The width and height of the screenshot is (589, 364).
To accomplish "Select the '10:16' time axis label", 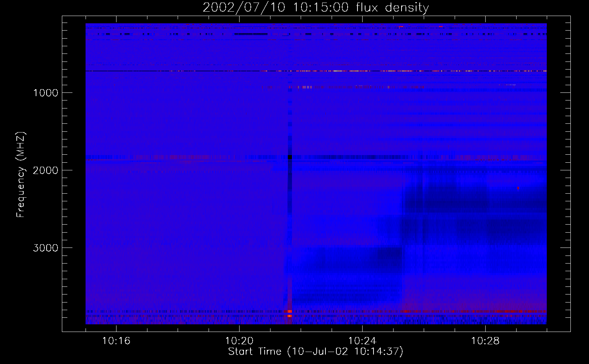I will coord(116,341).
